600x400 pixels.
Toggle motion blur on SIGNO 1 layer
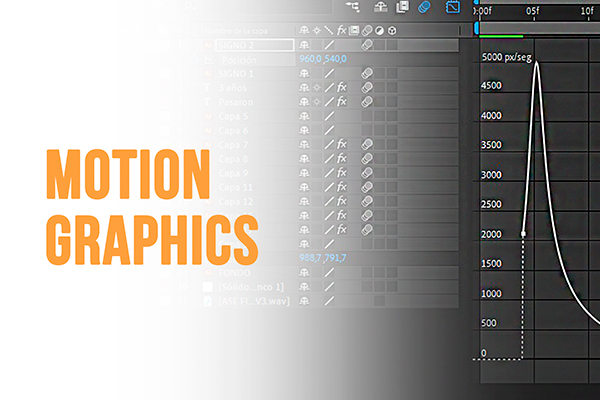click(367, 73)
